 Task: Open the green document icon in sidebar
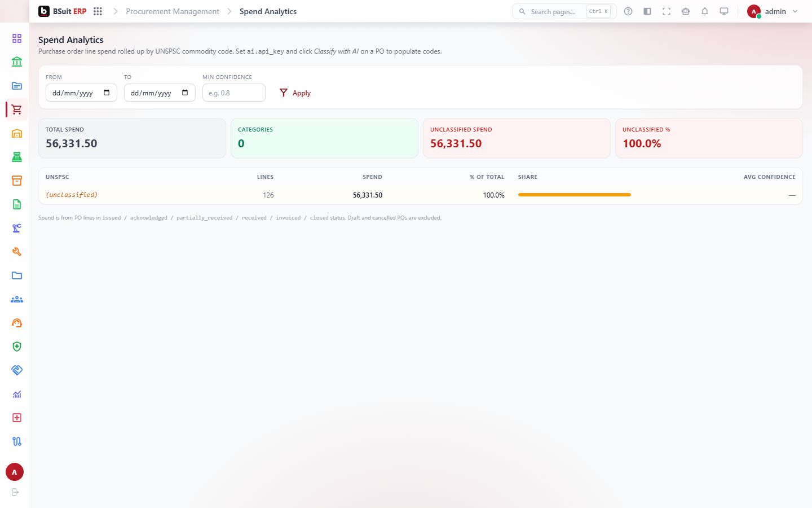[17, 204]
